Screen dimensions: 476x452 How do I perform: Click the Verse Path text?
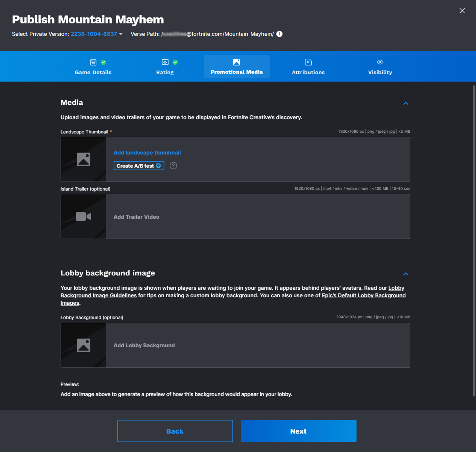(202, 34)
